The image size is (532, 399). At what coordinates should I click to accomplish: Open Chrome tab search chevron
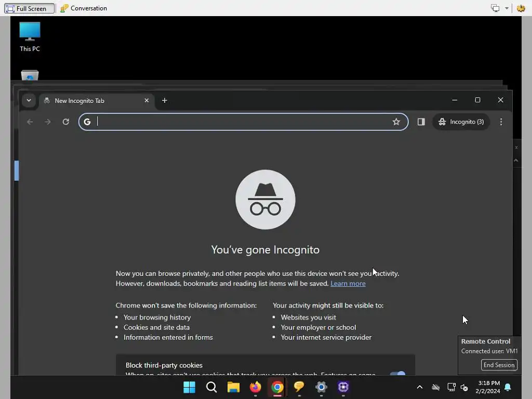29,100
